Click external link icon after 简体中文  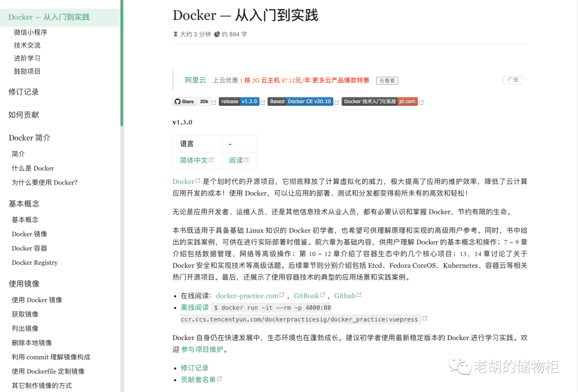pos(211,159)
